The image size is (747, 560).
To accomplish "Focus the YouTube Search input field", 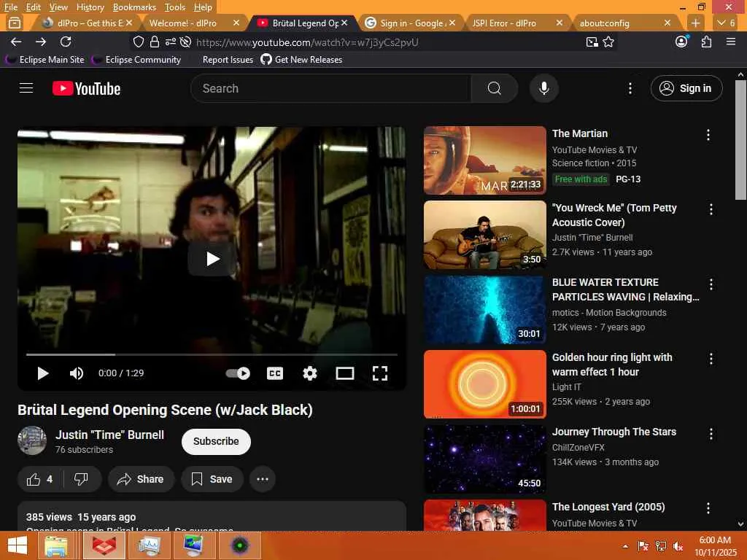I will (x=332, y=88).
